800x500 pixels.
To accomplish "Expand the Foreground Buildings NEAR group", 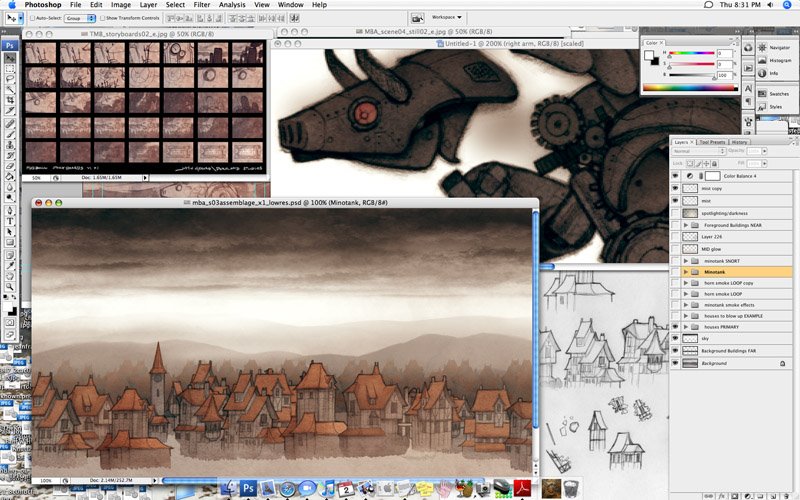I will pyautogui.click(x=686, y=225).
